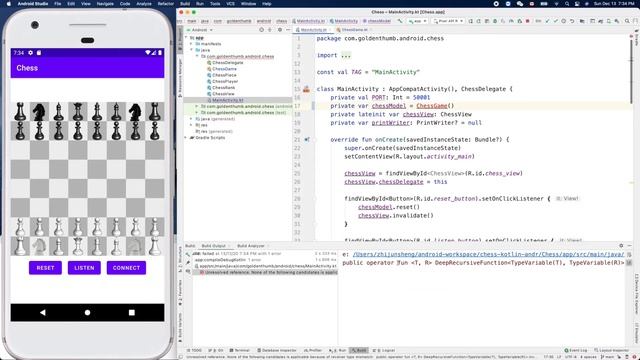The width and height of the screenshot is (640, 360).
Task: Open the Navigate menu
Action: tap(105, 4)
